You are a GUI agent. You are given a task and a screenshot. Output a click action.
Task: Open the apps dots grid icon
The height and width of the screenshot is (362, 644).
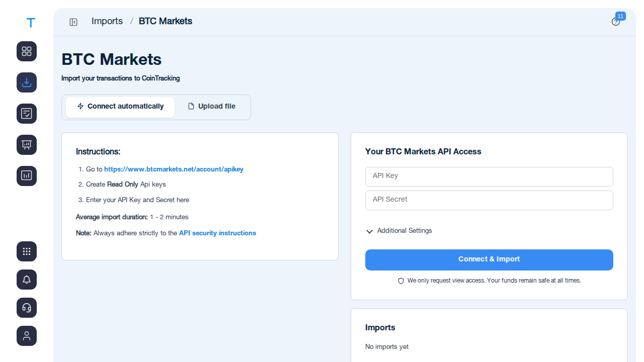point(27,251)
